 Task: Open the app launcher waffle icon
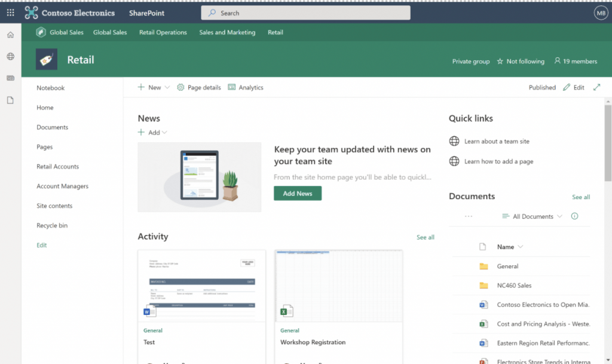point(11,13)
